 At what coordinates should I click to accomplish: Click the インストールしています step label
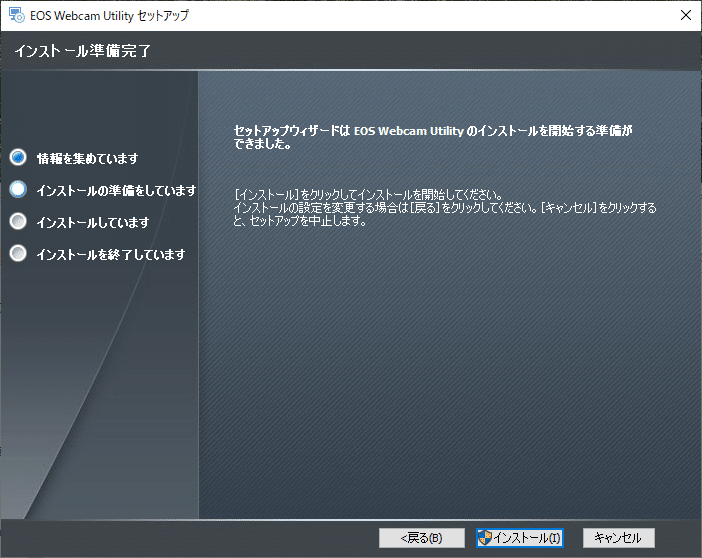coord(93,222)
